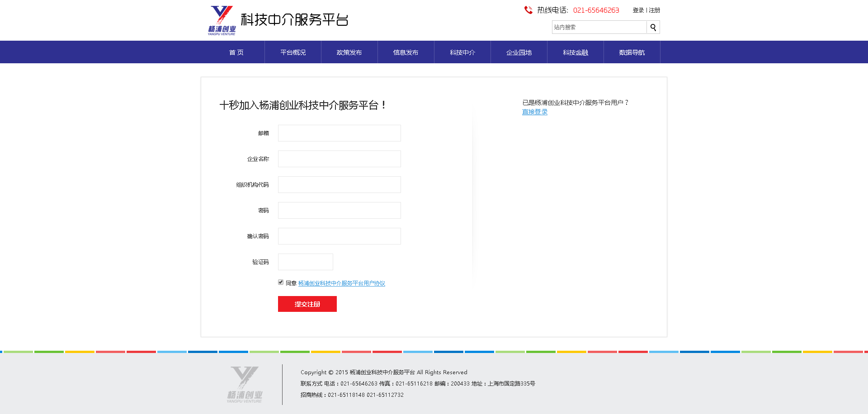Click the red hotline phone icon
The width and height of the screenshot is (868, 414).
pyautogui.click(x=528, y=10)
